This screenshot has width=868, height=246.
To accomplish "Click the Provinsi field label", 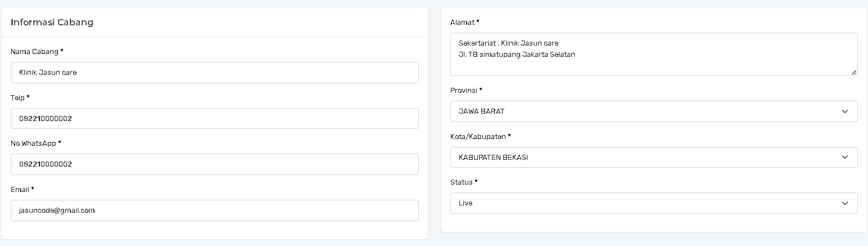I will coord(466,91).
